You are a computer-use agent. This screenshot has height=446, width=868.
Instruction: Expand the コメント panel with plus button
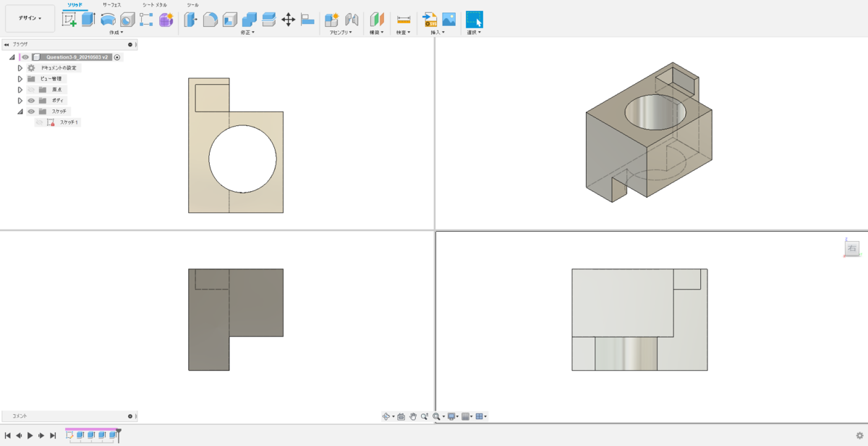click(130, 416)
